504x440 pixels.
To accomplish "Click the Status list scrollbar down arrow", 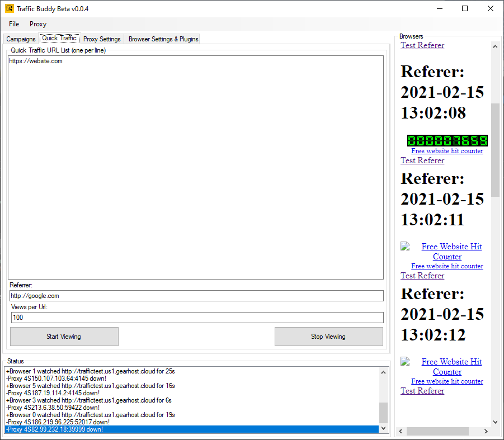I will coord(384,428).
